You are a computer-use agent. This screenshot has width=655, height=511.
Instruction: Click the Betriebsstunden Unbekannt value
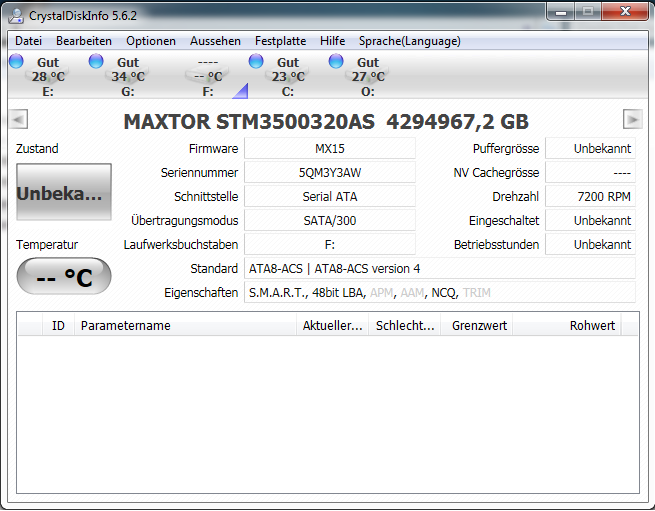(x=590, y=244)
